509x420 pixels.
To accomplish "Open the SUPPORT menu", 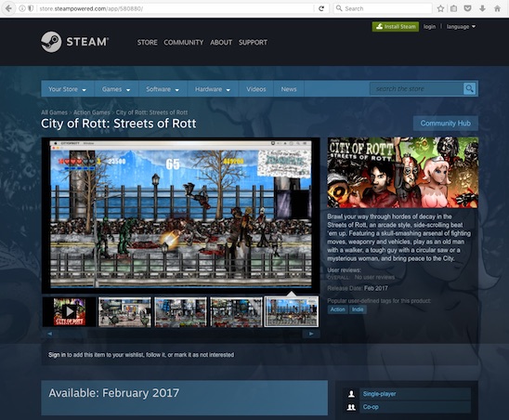I will pos(253,42).
